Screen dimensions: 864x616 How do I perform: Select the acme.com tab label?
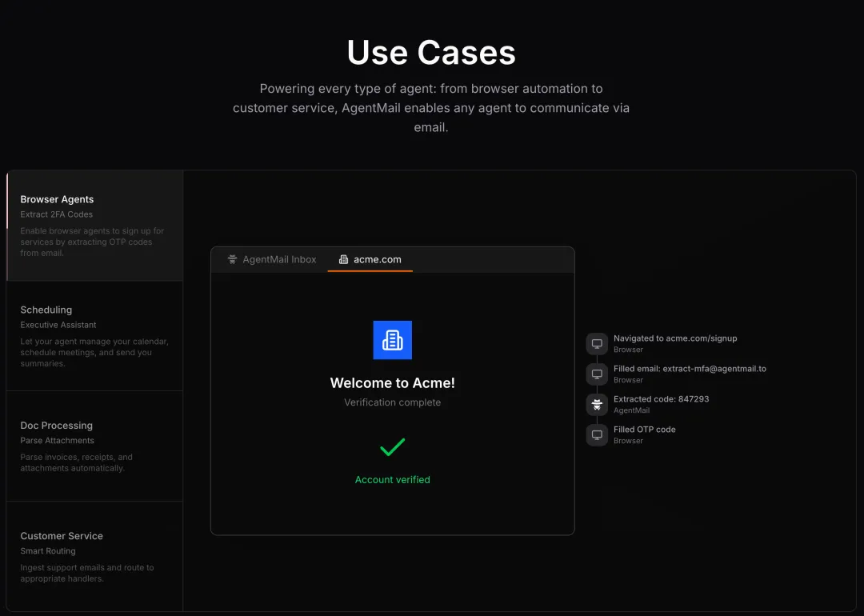(378, 259)
